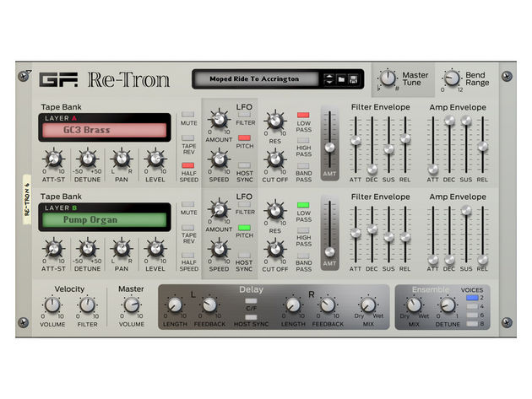Click Velocity FILTER knob
The width and height of the screenshot is (532, 399).
(88, 305)
